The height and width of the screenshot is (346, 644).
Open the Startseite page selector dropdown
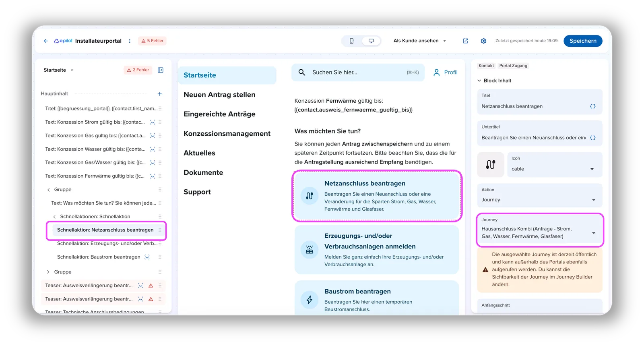[x=59, y=70]
